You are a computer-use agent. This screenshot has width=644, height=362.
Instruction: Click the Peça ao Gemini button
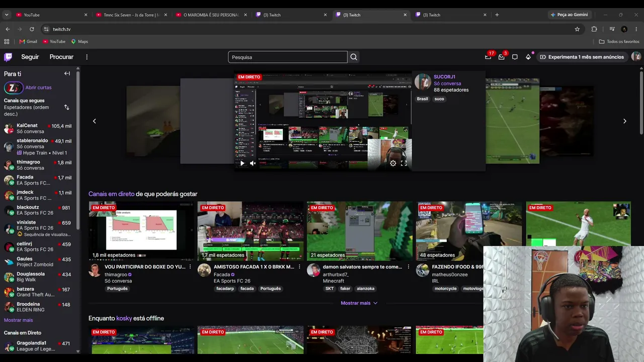point(569,15)
